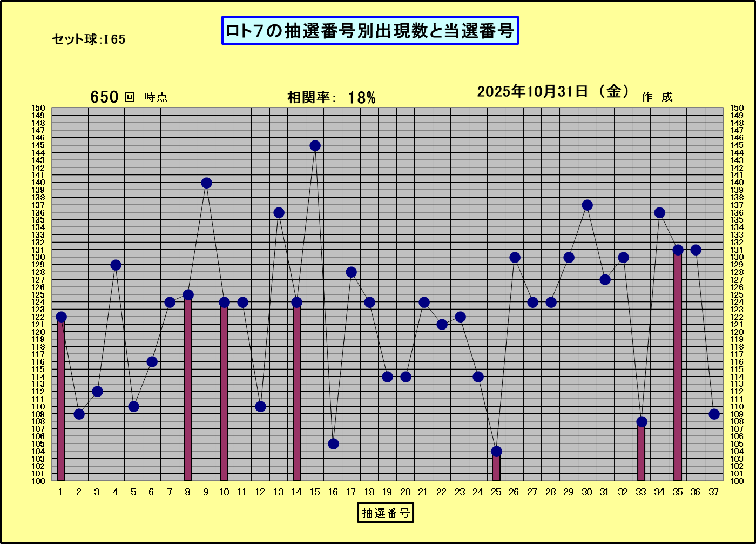Viewport: 756px width, 544px height.
Task: Select the purple bar above number 8
Action: tap(188, 389)
